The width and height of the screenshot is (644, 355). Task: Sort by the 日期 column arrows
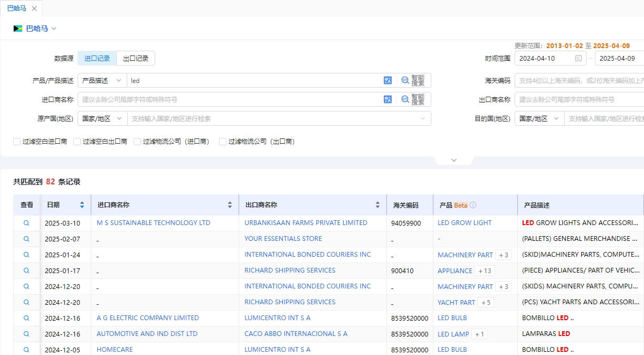(82, 205)
